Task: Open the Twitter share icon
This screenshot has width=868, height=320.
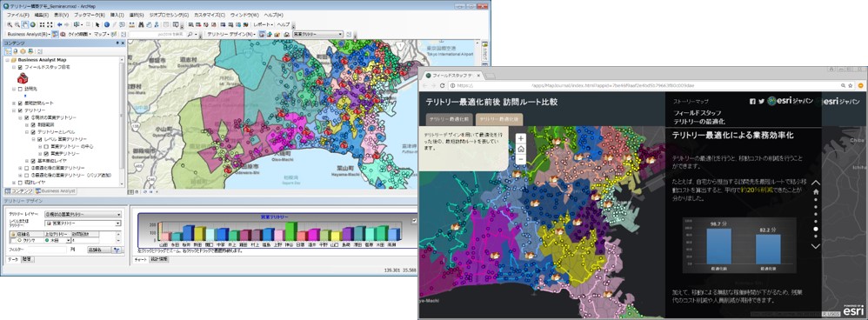Action: [x=762, y=102]
